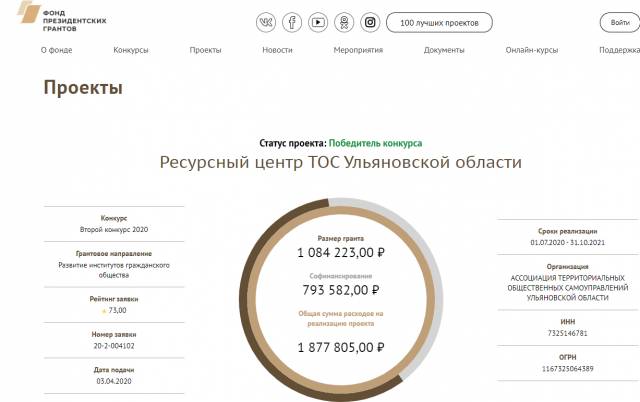Click the dark brown donut chart segment
Screen dimensions: 640x402
[245, 302]
